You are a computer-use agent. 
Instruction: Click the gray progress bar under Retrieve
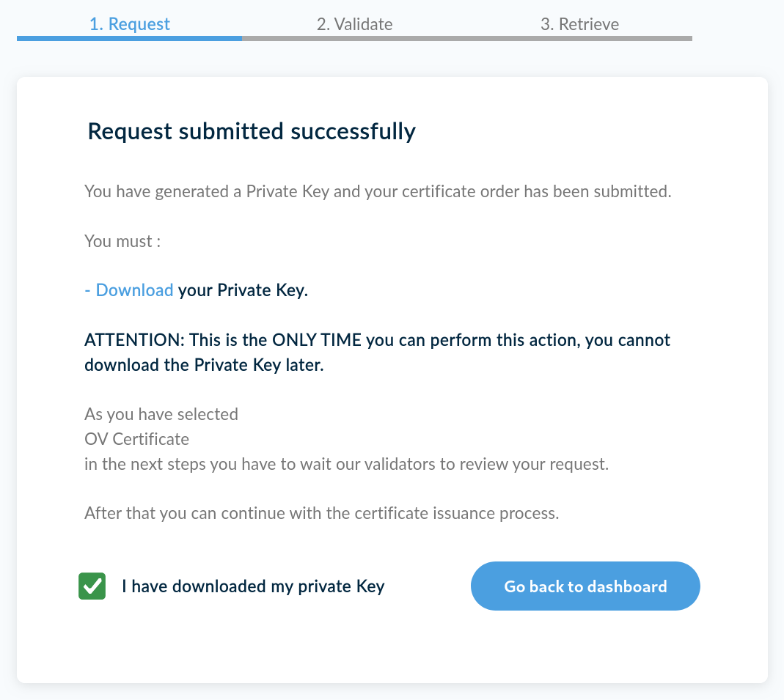coord(579,38)
